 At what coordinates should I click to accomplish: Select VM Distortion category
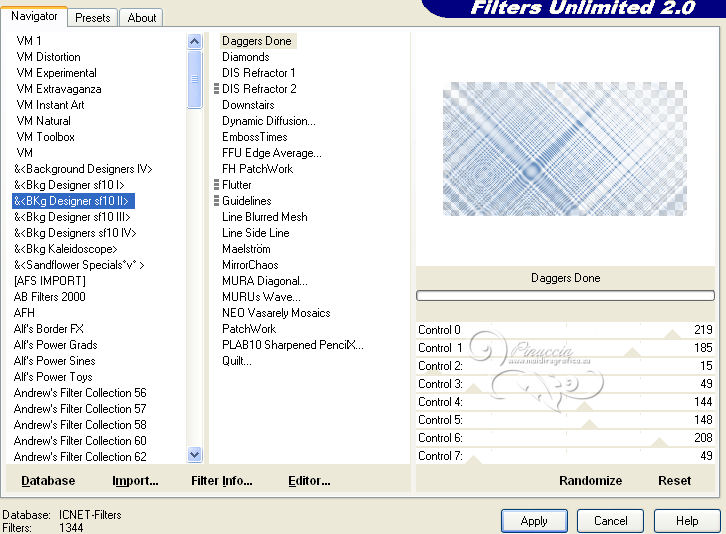(x=49, y=57)
